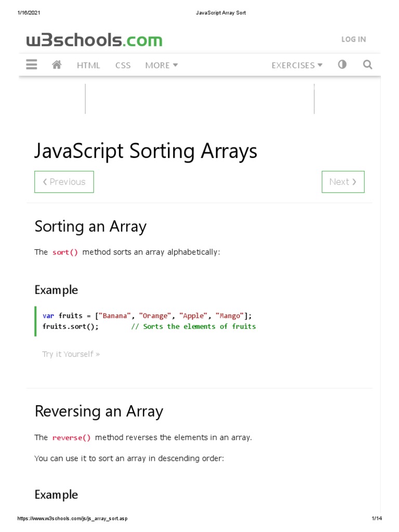
Task: Select the Sorting an Array heading
Action: 90,227
